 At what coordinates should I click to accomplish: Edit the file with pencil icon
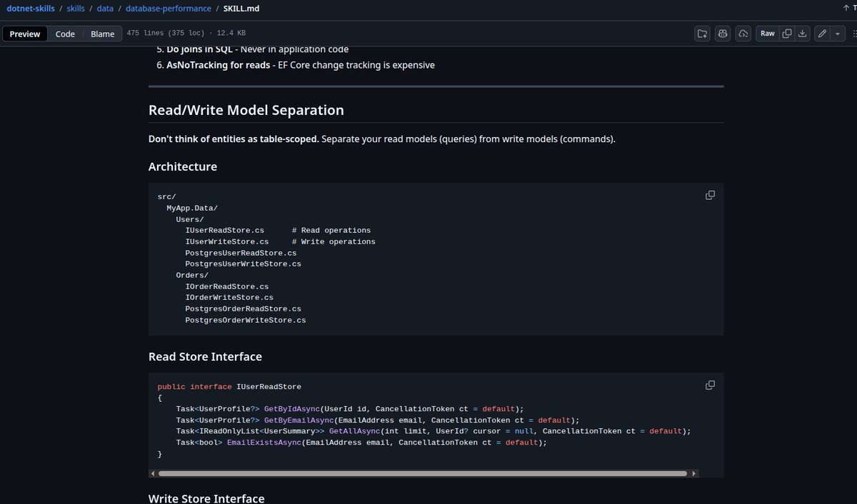[x=823, y=34]
